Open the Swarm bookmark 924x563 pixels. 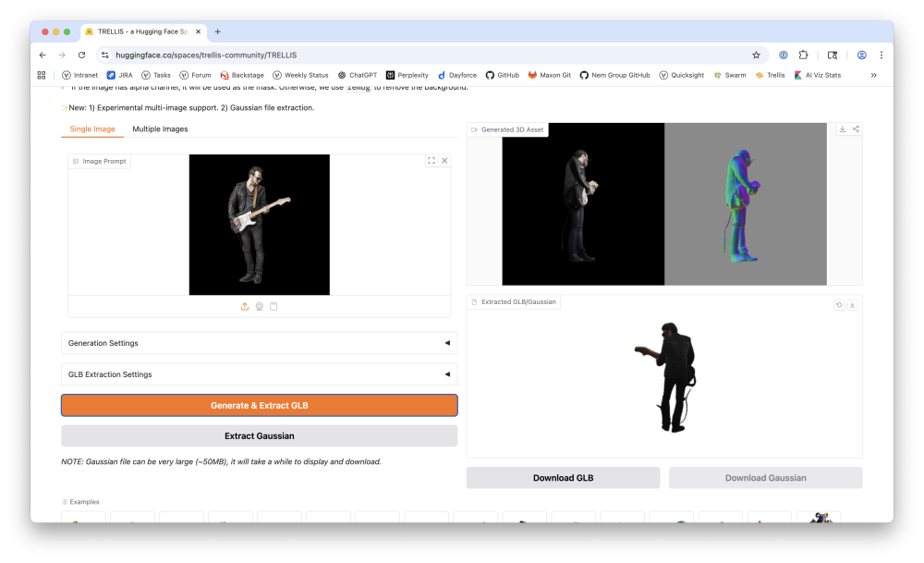click(730, 75)
